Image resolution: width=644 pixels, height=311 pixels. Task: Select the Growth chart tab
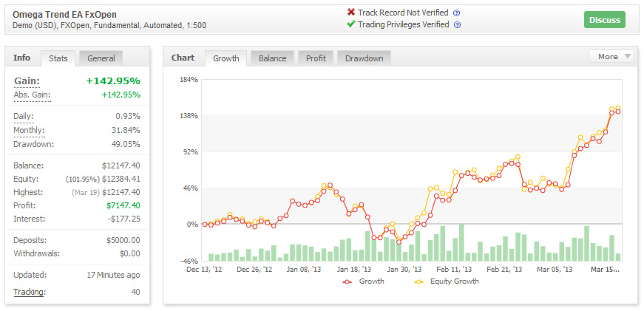[x=226, y=58]
